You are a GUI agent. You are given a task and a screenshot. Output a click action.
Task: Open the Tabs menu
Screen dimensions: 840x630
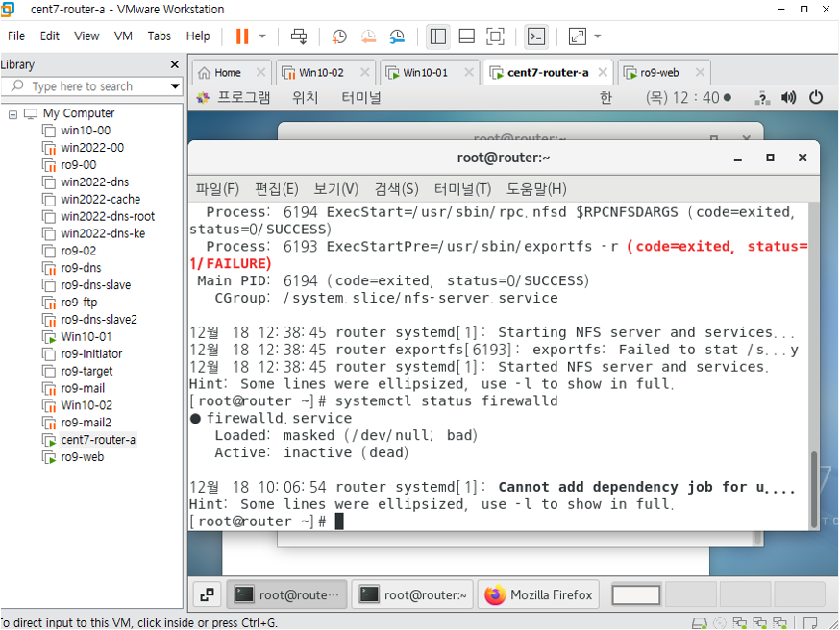[x=160, y=36]
